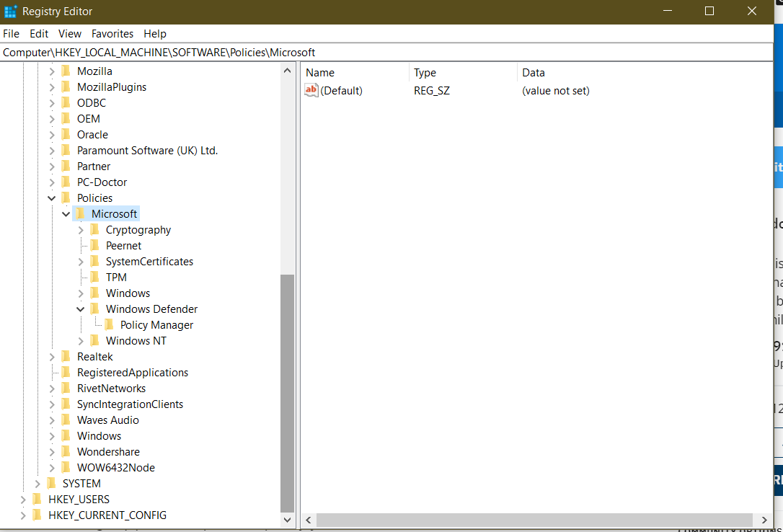Click the folder icon of selected Microsoft key
The width and height of the screenshot is (783, 532).
click(81, 214)
